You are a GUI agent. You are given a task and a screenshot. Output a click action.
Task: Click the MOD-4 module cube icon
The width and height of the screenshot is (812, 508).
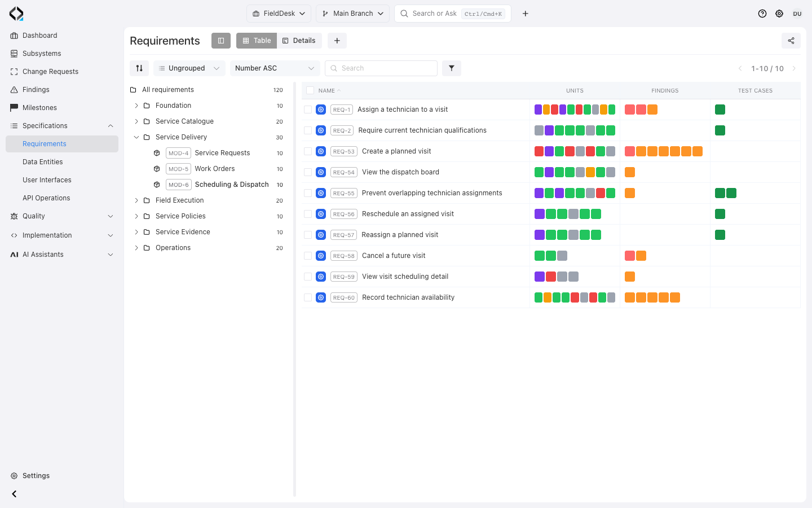[157, 153]
